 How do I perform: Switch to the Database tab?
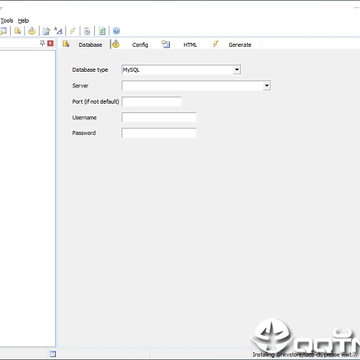coord(85,44)
